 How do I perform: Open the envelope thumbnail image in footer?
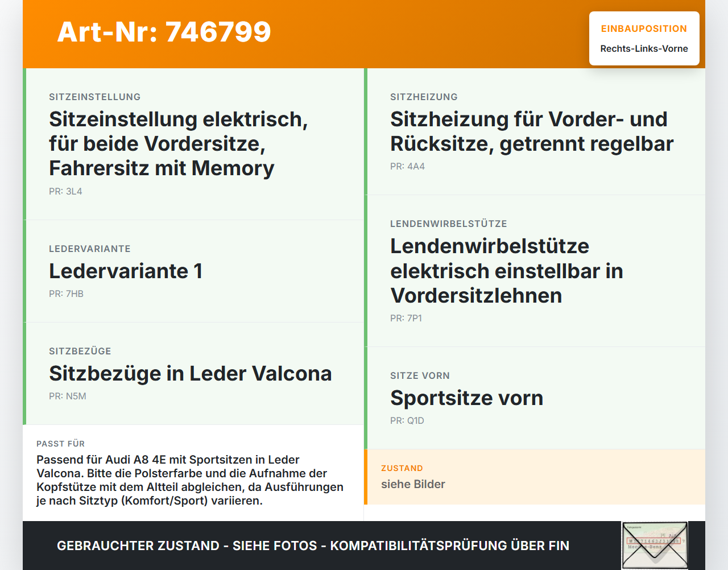pyautogui.click(x=655, y=545)
